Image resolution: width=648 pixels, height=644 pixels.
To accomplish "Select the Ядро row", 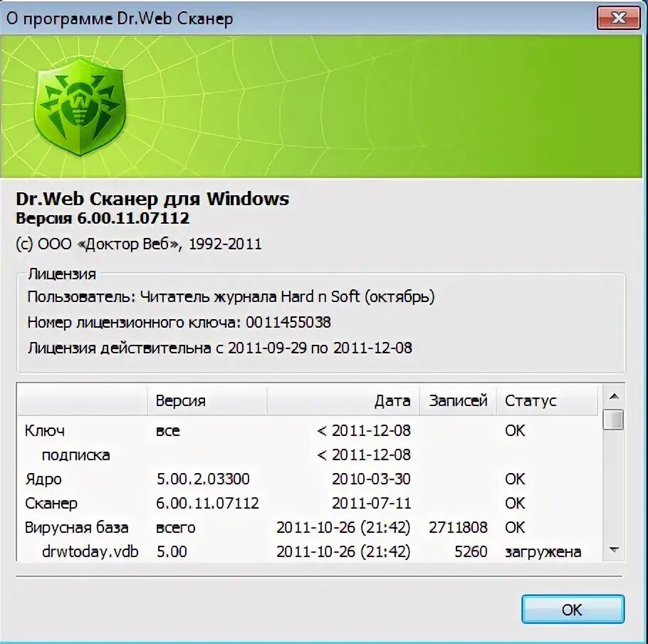I will [309, 479].
